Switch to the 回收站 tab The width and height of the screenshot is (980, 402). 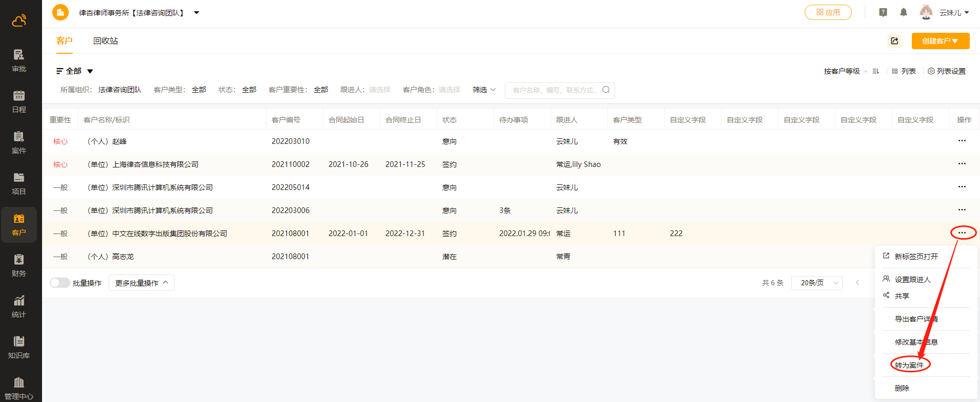point(106,41)
